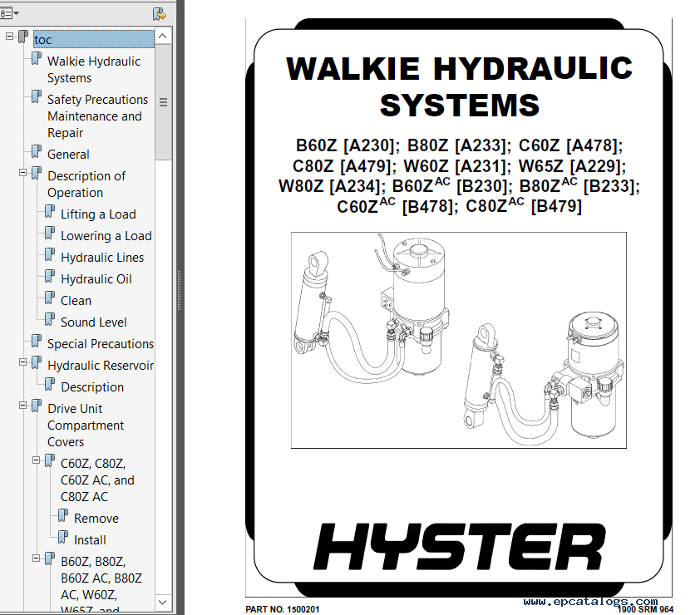
Task: Click the Sound Level bookmark icon
Action: [x=50, y=319]
